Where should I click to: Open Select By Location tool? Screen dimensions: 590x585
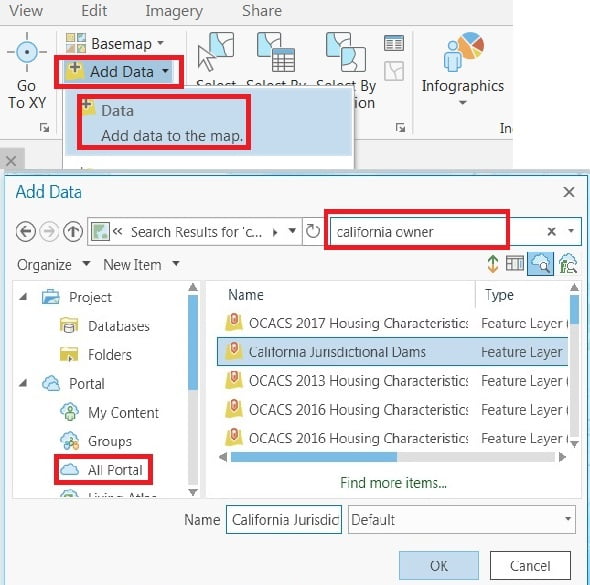346,52
